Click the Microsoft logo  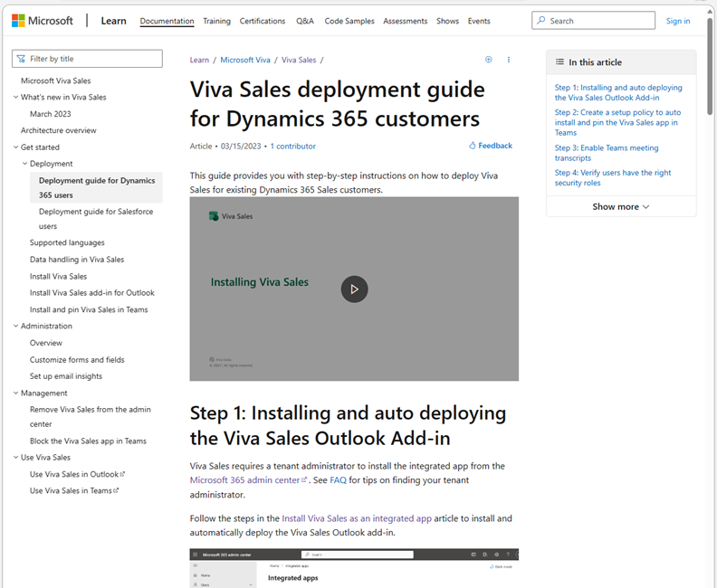pos(42,21)
